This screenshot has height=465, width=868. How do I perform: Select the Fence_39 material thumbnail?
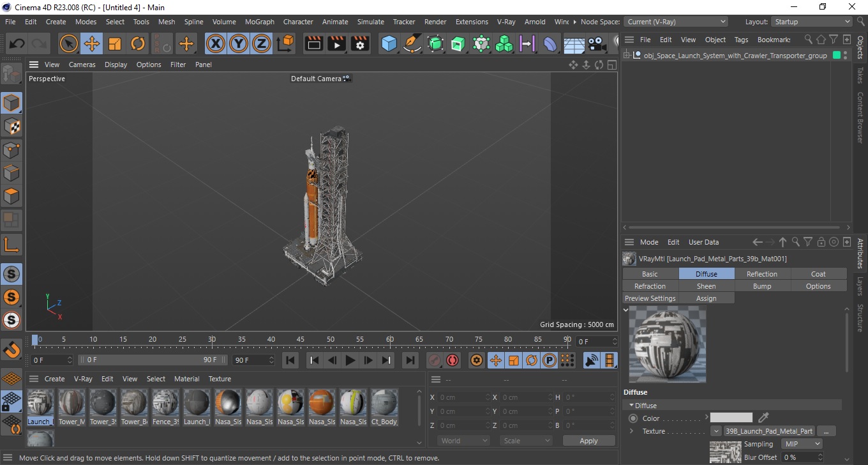[165, 407]
